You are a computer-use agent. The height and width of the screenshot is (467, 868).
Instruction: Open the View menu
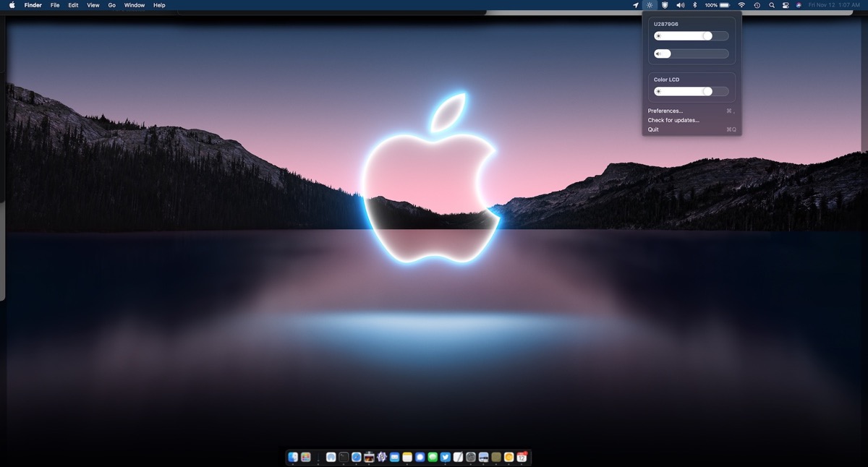93,5
